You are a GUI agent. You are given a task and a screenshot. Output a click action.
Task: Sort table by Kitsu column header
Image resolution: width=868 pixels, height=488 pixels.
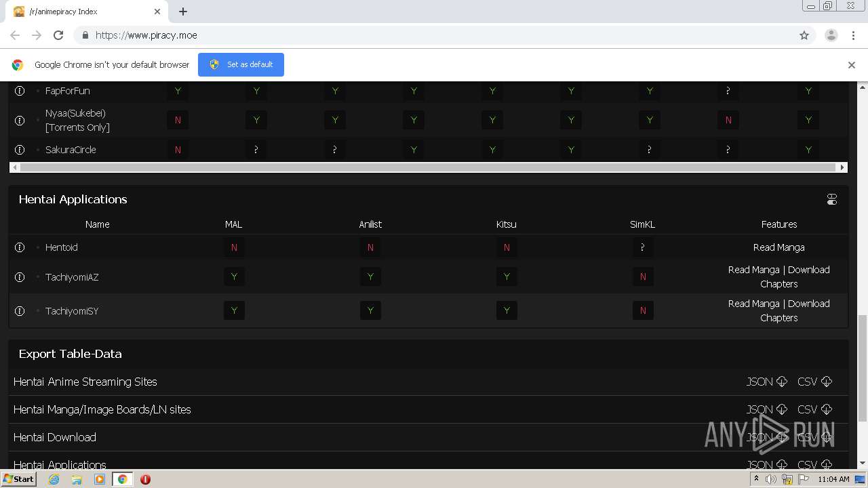coord(507,224)
